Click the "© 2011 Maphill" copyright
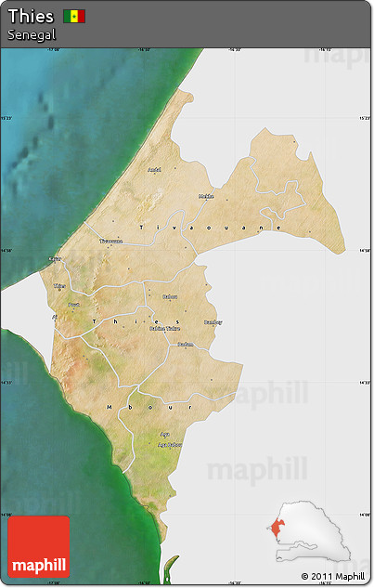 [333, 576]
